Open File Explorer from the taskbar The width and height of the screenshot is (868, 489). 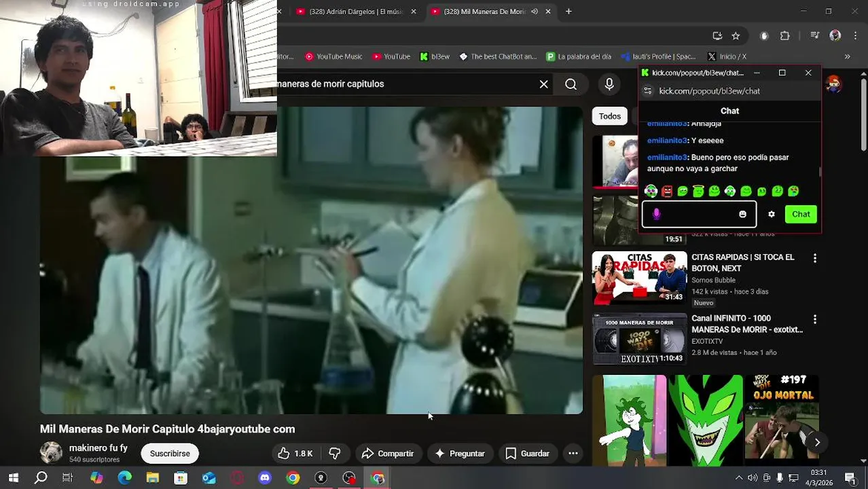click(x=152, y=478)
